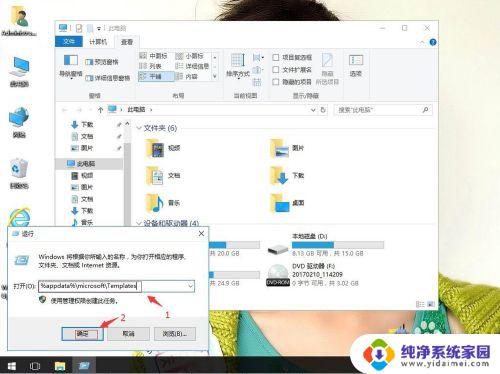The width and height of the screenshot is (500, 374).
Task: Open the quick access toolbar dropdown arrow
Action: tap(99, 29)
